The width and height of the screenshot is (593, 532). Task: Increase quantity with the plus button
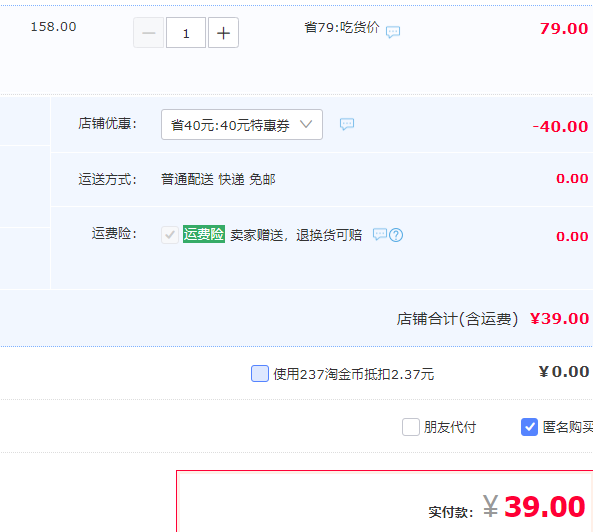point(223,33)
